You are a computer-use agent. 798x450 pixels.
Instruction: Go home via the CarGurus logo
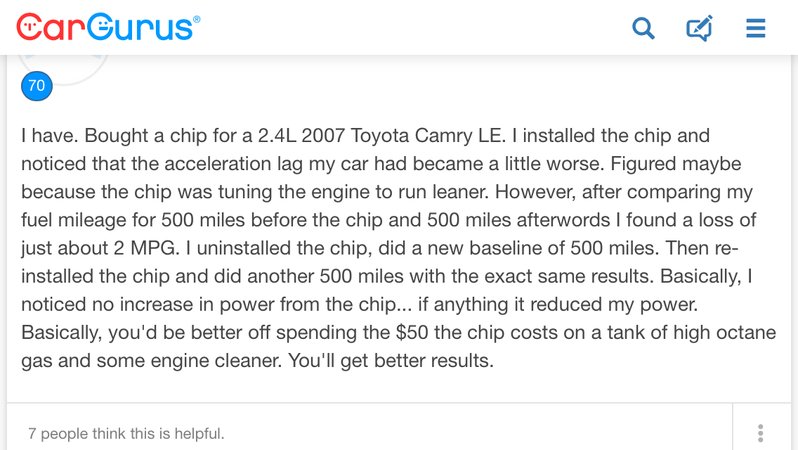pos(108,27)
